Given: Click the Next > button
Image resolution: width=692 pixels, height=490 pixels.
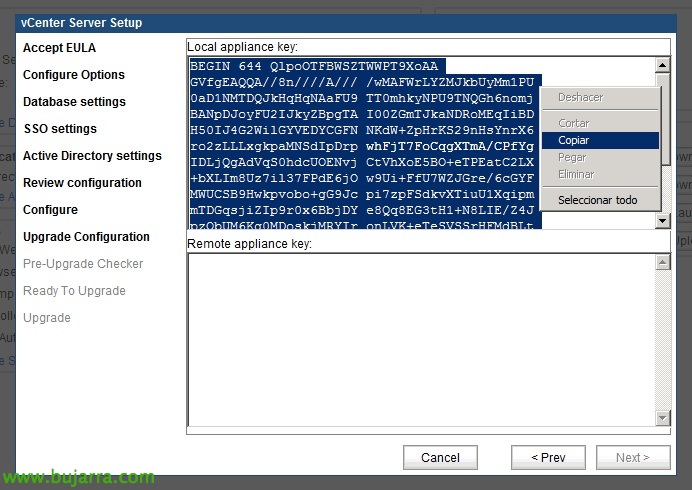Looking at the screenshot, I should tap(633, 457).
